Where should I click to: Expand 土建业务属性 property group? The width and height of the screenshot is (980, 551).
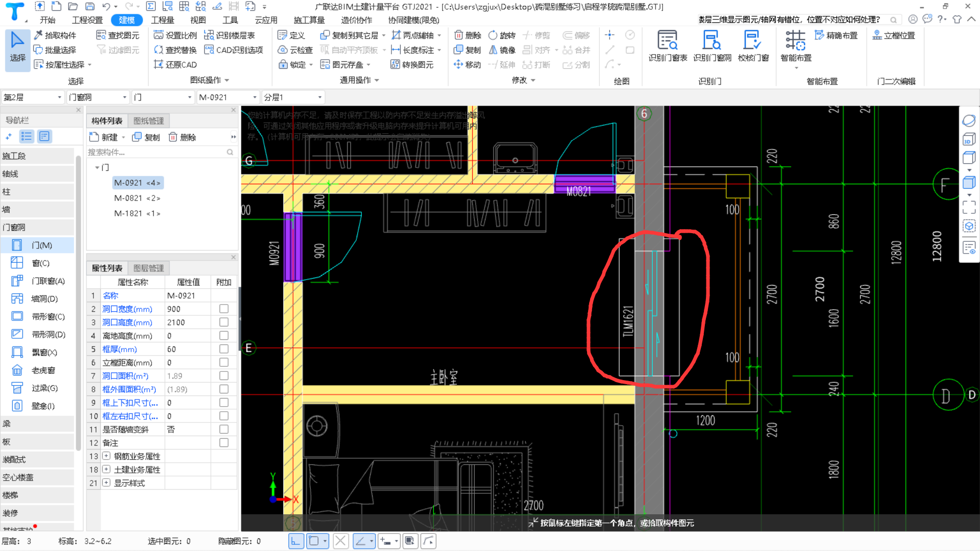pos(106,469)
